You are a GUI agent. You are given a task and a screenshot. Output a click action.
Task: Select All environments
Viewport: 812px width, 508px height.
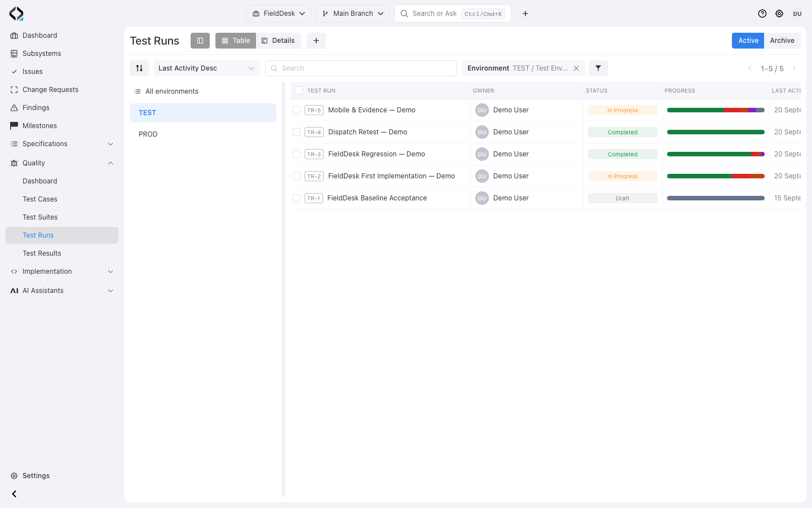203,91
